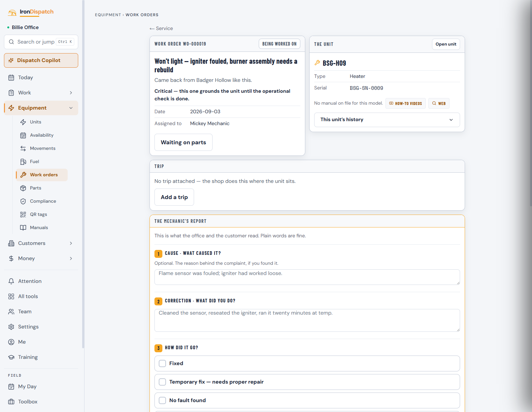Viewport: 532px width, 412px height.
Task: Expand the Customers menu chevron
Action: [x=71, y=243]
